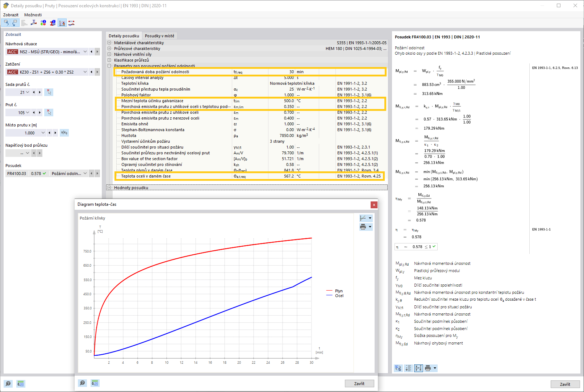584x392 pixels.
Task: Switch to the Detaily posudku tab
Action: point(124,36)
